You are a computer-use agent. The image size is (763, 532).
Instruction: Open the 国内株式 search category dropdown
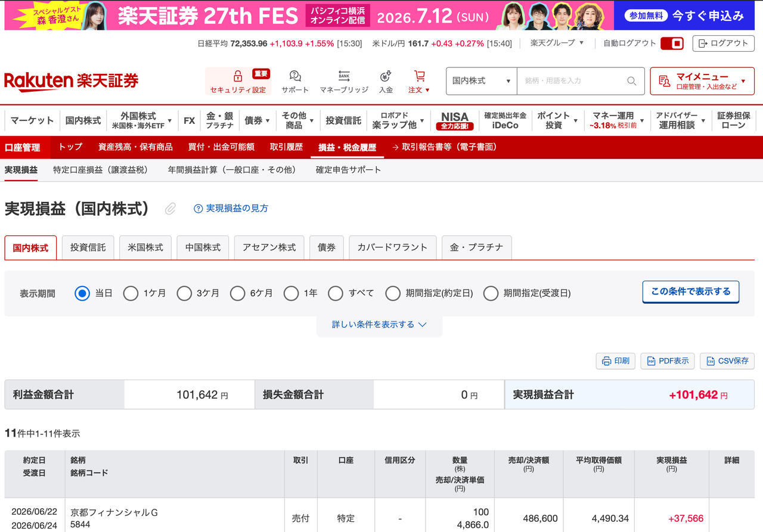pyautogui.click(x=482, y=81)
